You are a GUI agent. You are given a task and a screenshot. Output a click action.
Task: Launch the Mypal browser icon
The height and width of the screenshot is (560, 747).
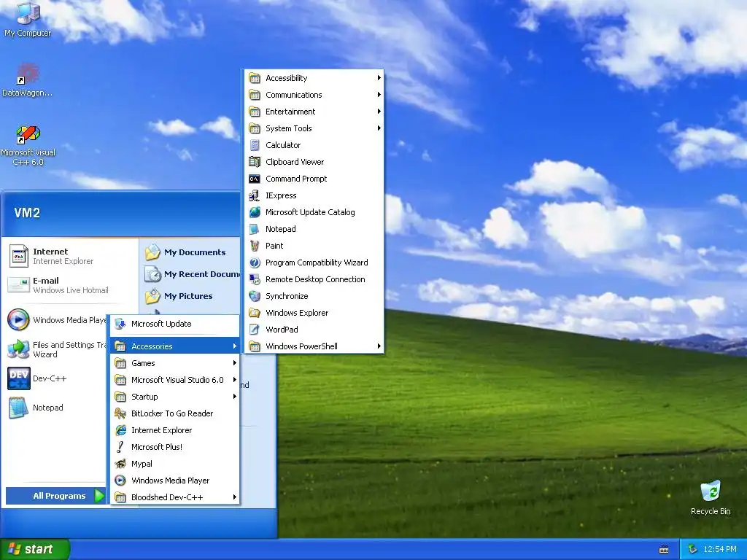(x=120, y=464)
